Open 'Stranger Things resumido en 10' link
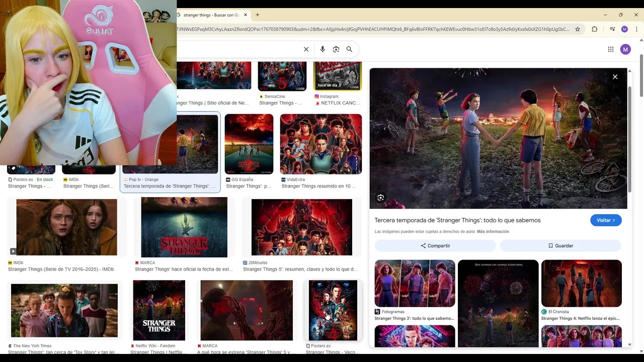Screen dimensions: 644x362 point(318,186)
